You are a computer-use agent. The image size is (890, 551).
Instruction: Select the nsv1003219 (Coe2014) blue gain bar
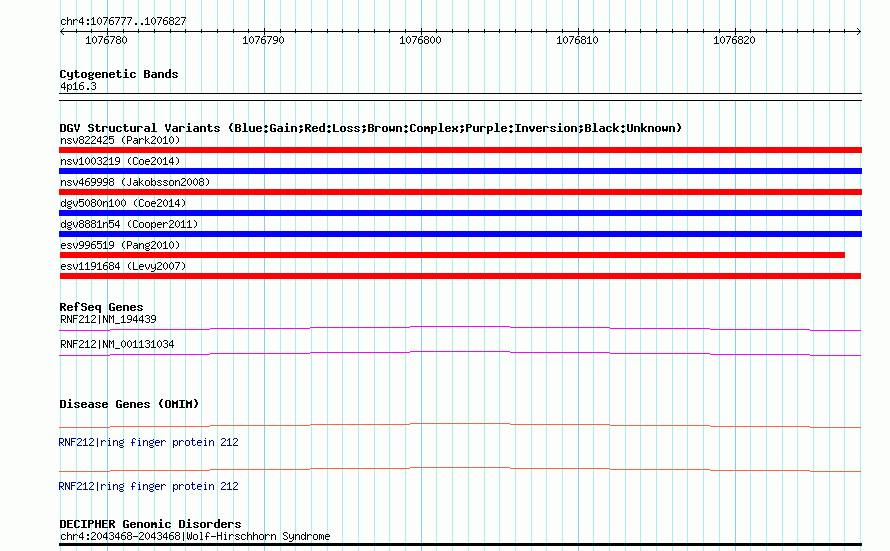460,171
